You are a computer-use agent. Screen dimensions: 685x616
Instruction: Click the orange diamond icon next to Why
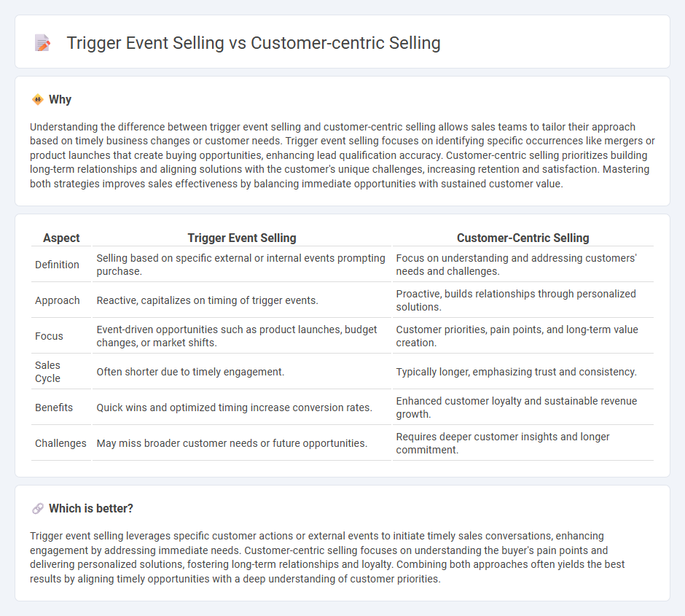(x=38, y=100)
